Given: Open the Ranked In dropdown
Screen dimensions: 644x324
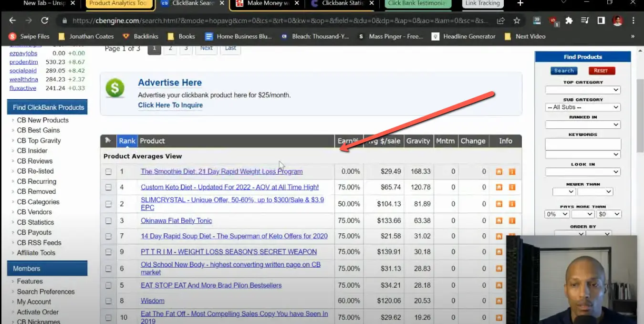Looking at the screenshot, I should (x=582, y=124).
